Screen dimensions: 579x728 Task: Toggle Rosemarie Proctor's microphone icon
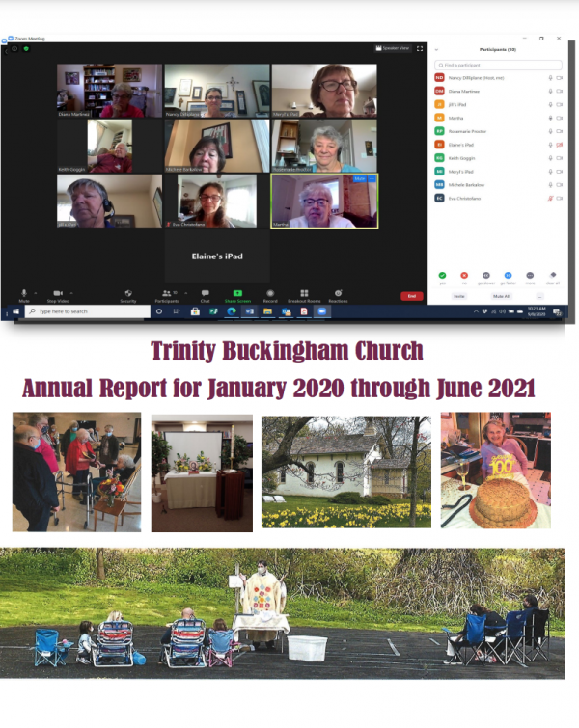pyautogui.click(x=550, y=131)
